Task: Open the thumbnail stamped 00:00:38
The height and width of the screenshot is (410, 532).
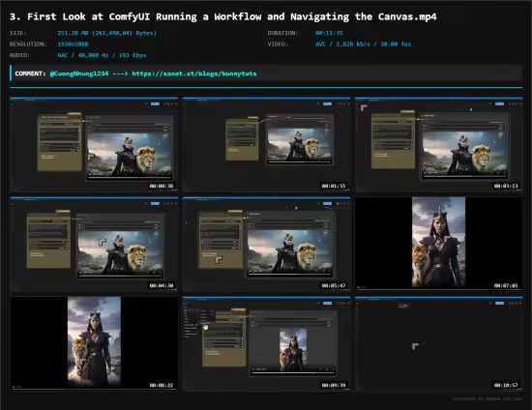Action: coord(94,145)
